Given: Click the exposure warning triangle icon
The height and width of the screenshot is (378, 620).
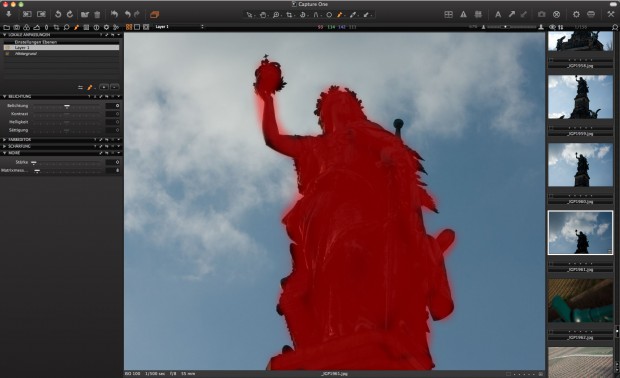Looking at the screenshot, I should pos(463,15).
